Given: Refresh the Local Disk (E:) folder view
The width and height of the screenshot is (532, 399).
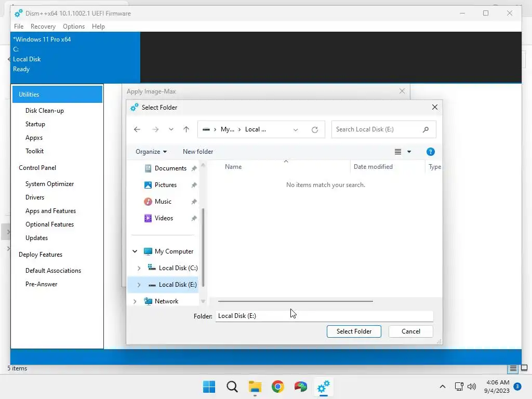Looking at the screenshot, I should coord(315,129).
